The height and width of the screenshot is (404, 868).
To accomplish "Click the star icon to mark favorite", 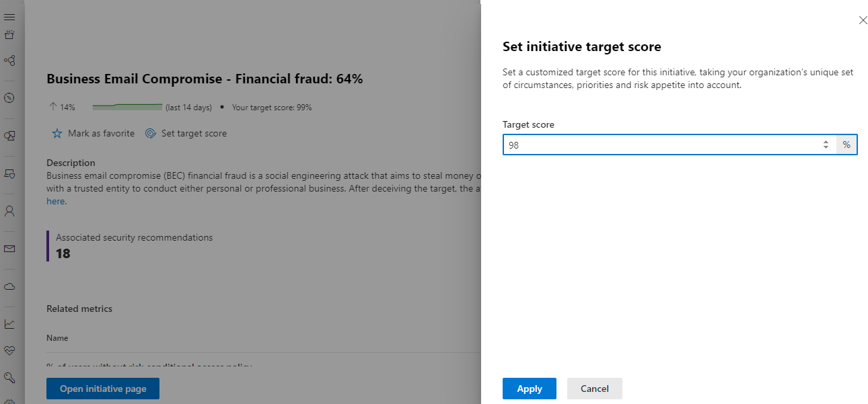I will (57, 134).
